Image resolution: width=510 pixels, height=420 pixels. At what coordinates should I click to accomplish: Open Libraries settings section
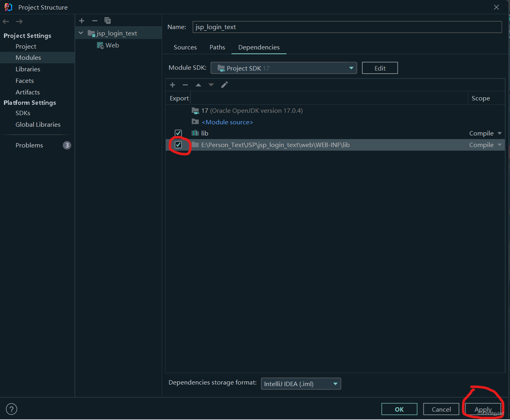[x=28, y=69]
